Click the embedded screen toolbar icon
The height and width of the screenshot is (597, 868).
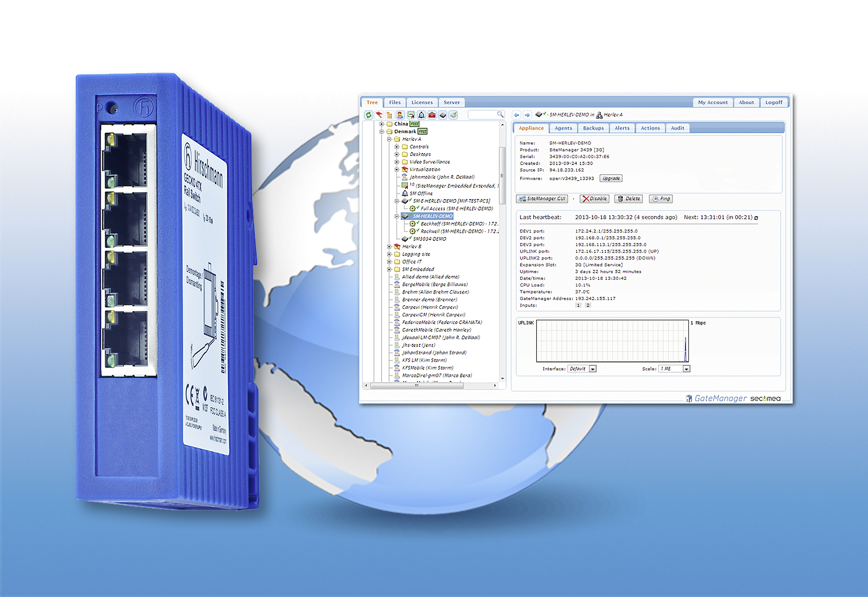[x=411, y=115]
